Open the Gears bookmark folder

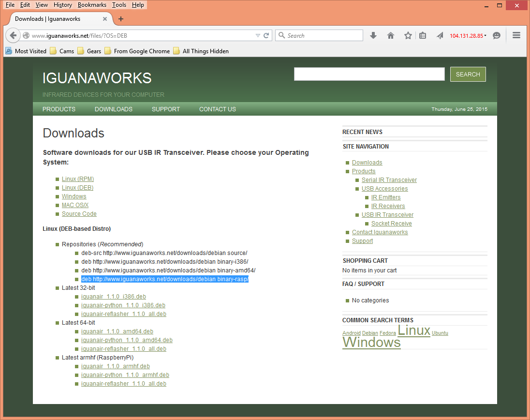pyautogui.click(x=89, y=51)
